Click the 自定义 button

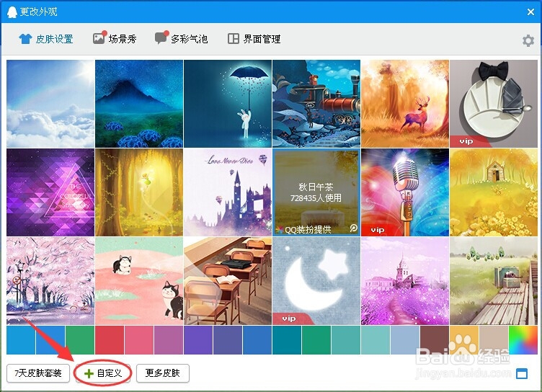coord(103,373)
